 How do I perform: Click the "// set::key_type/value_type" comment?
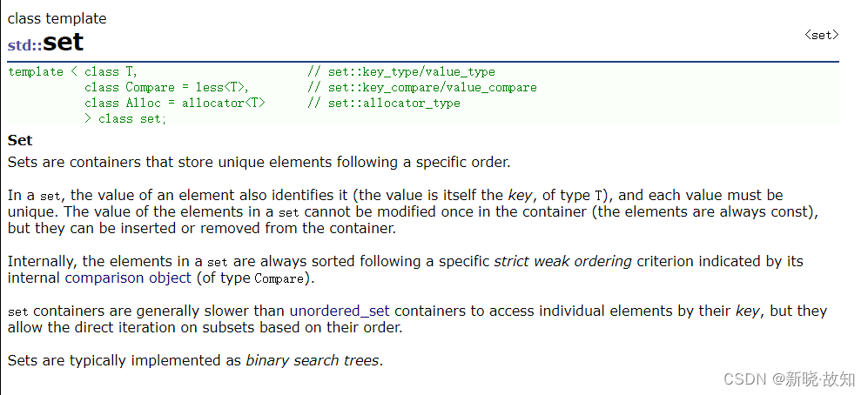tap(401, 72)
